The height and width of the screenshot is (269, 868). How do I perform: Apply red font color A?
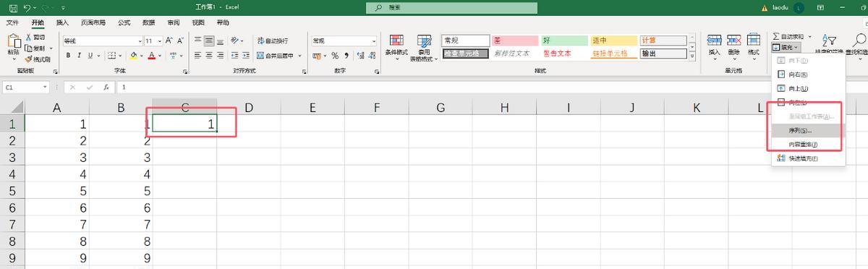coord(152,55)
